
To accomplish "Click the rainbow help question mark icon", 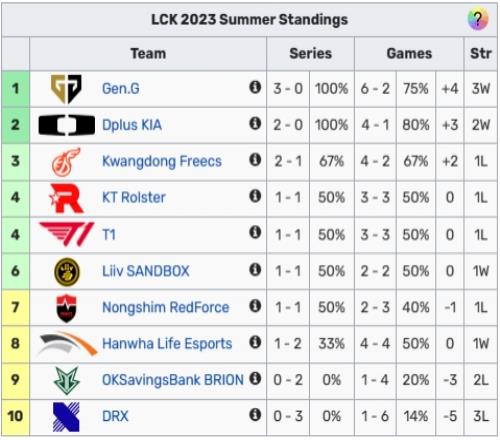I will [478, 19].
